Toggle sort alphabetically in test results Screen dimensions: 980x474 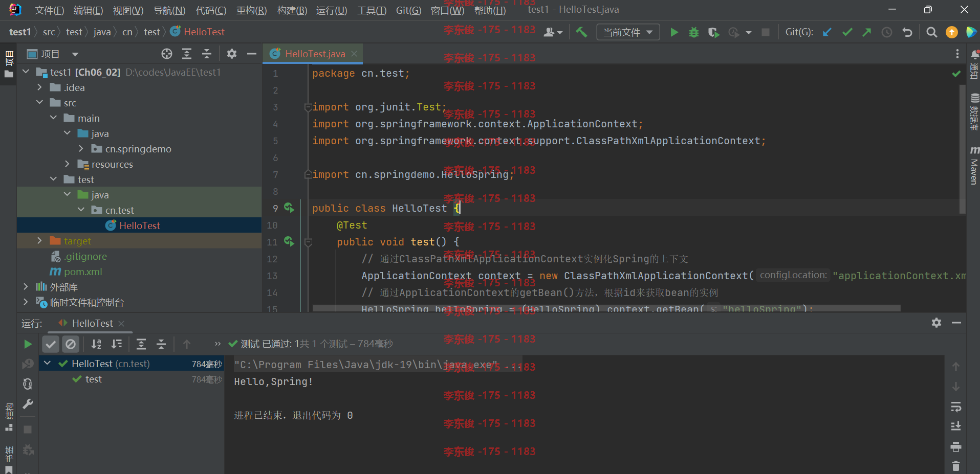point(96,344)
